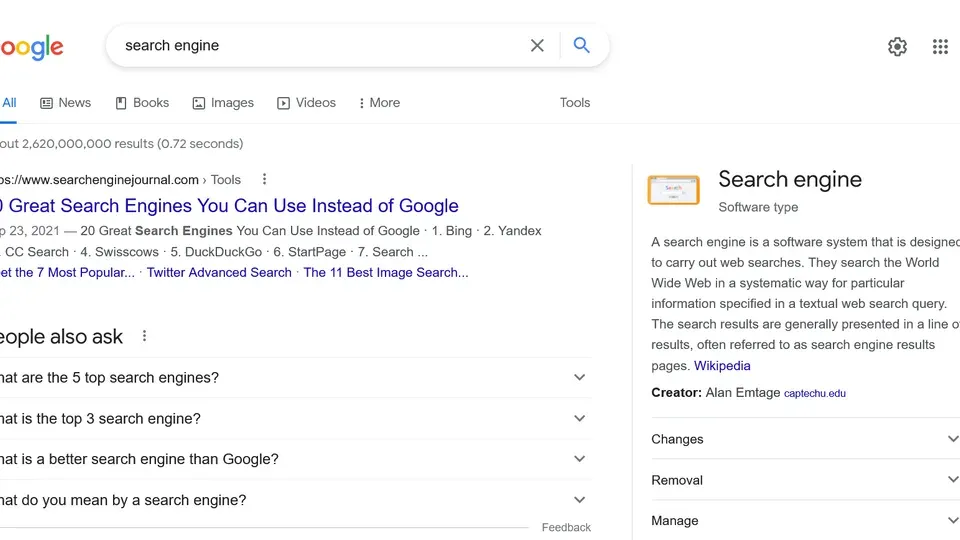This screenshot has height=540, width=960.
Task: Expand the Manage section
Action: 804,520
